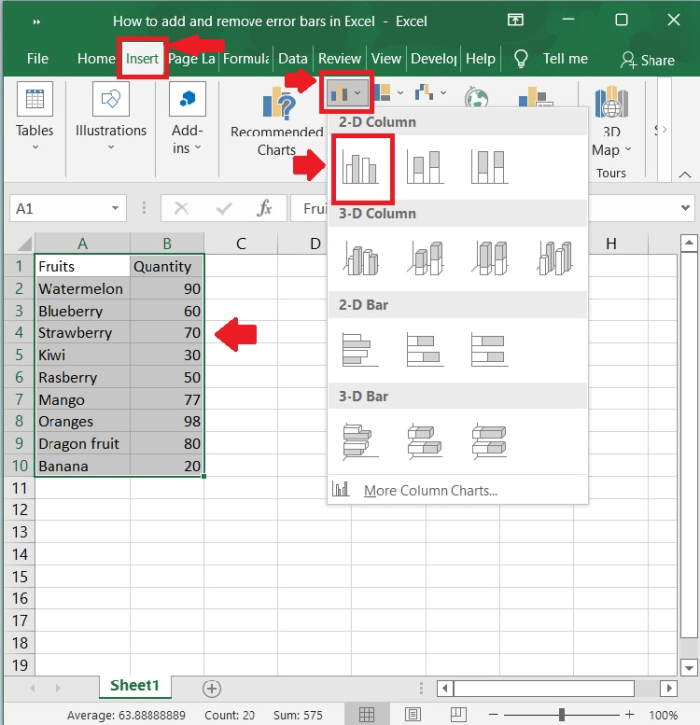Image resolution: width=700 pixels, height=725 pixels.
Task: Switch to Page Layout view in status bar
Action: [413, 714]
